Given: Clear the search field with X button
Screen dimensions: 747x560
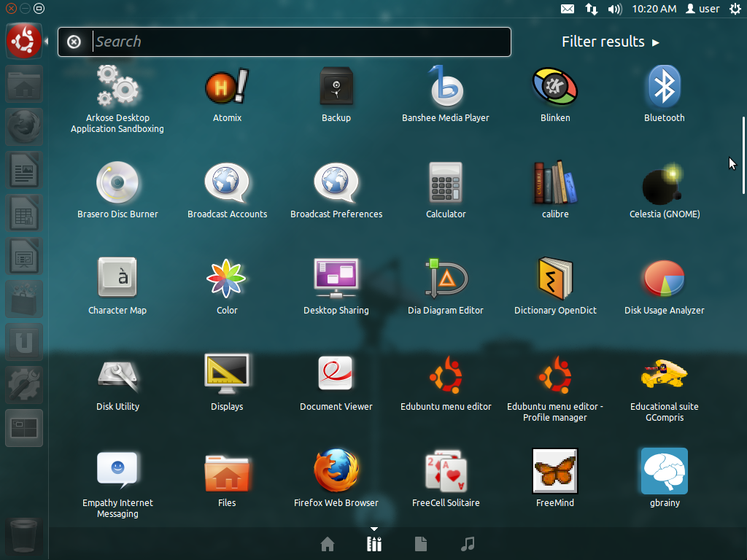Looking at the screenshot, I should click(74, 42).
